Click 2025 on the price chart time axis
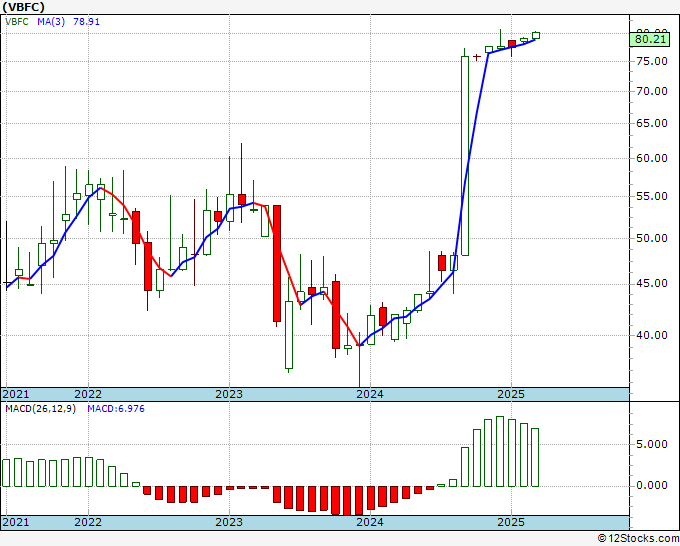Screen dimensions: 680x546 (x=511, y=394)
